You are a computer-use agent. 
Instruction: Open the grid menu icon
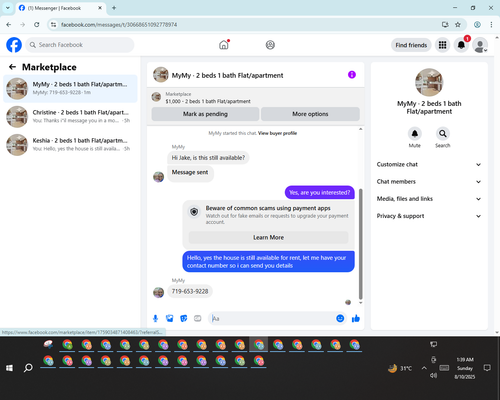pos(442,45)
